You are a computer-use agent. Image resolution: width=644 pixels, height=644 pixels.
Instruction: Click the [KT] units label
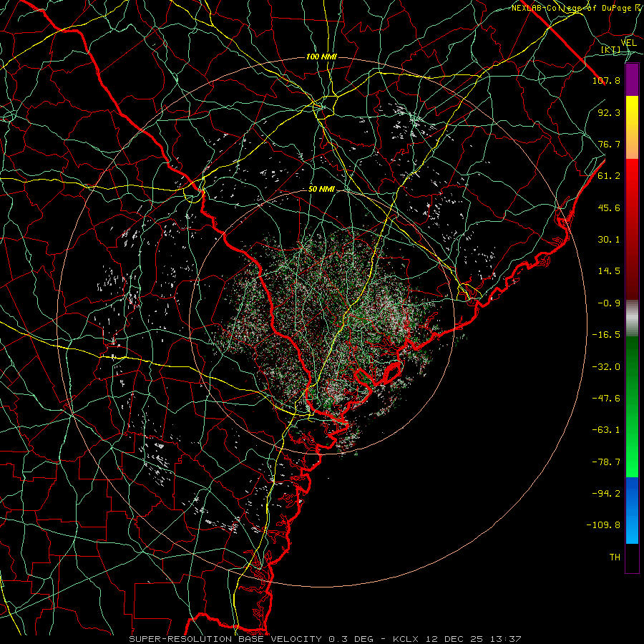click(x=611, y=49)
